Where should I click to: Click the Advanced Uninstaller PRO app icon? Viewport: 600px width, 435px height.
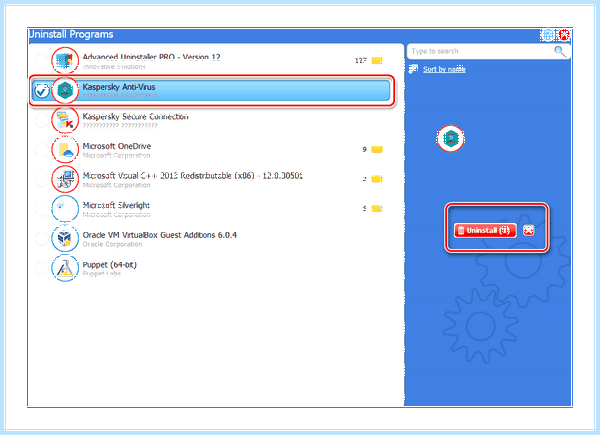(x=65, y=60)
